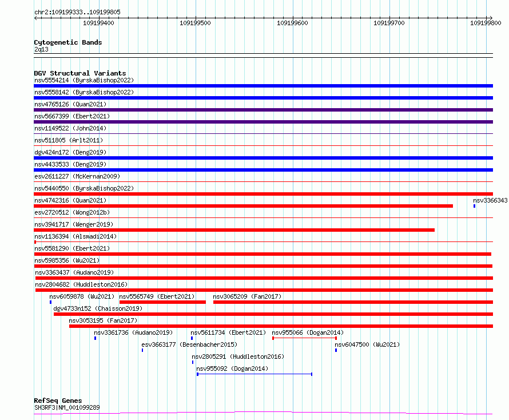
Task: Click the chr2:109199333..109199805 region label
Action: coord(77,13)
